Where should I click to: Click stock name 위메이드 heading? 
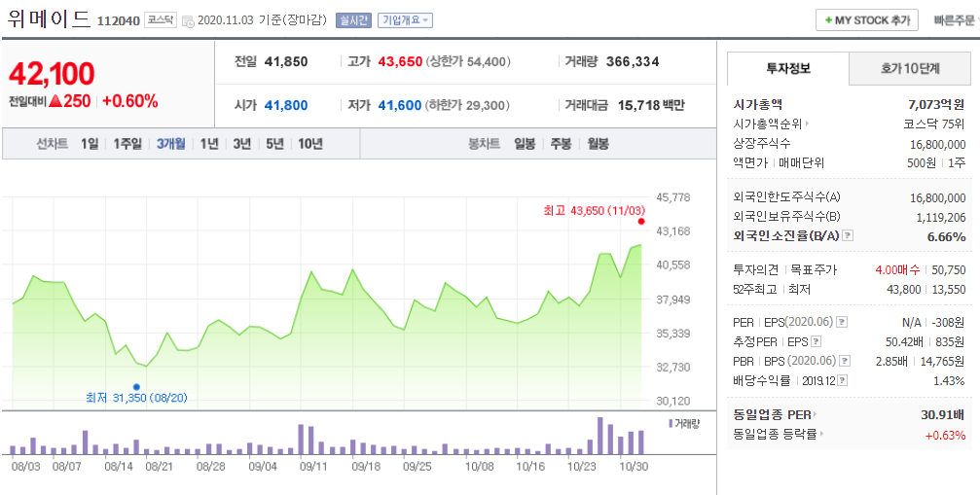(50, 19)
